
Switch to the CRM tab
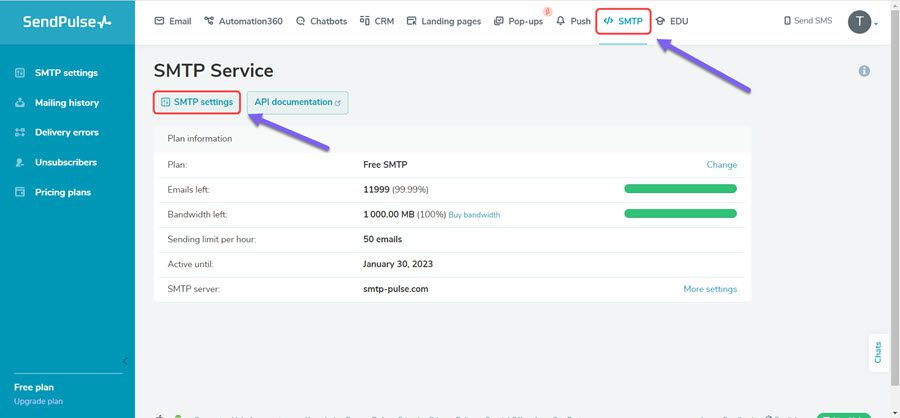coord(377,21)
